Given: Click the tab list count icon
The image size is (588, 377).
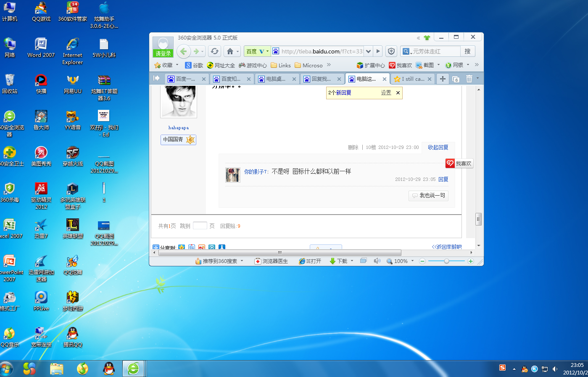Looking at the screenshot, I should (456, 79).
